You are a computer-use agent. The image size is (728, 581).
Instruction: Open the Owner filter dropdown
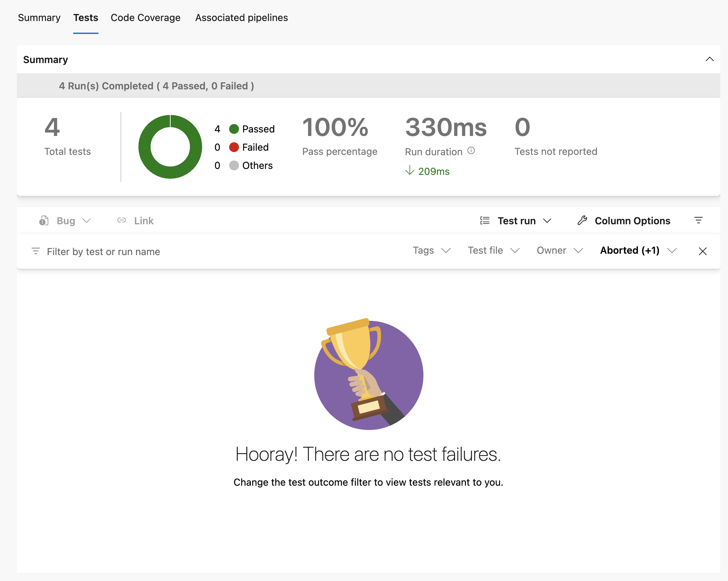tap(560, 251)
